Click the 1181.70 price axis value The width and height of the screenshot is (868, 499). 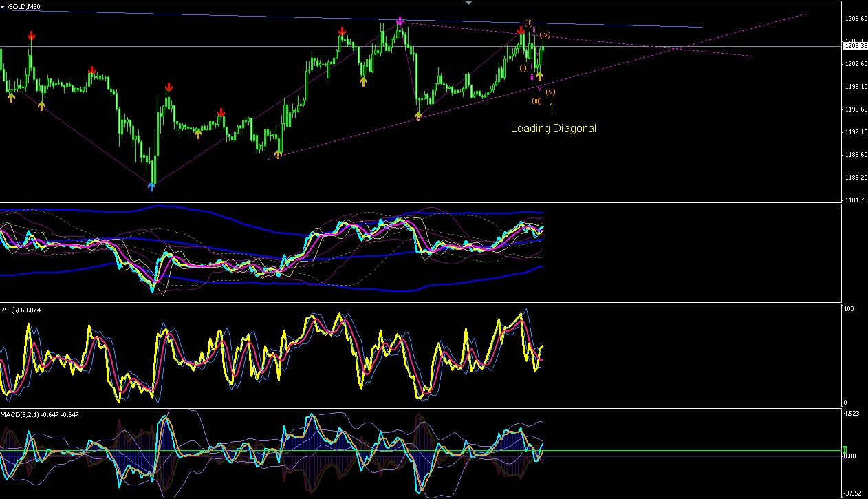(x=855, y=200)
